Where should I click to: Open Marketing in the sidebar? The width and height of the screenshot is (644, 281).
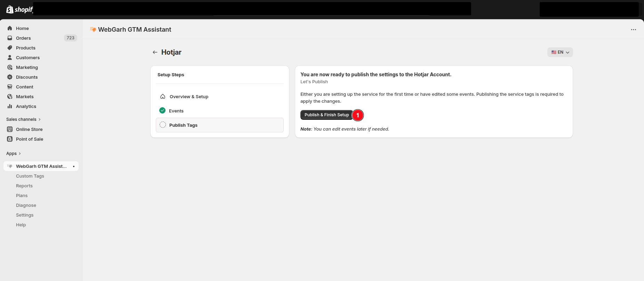(27, 67)
